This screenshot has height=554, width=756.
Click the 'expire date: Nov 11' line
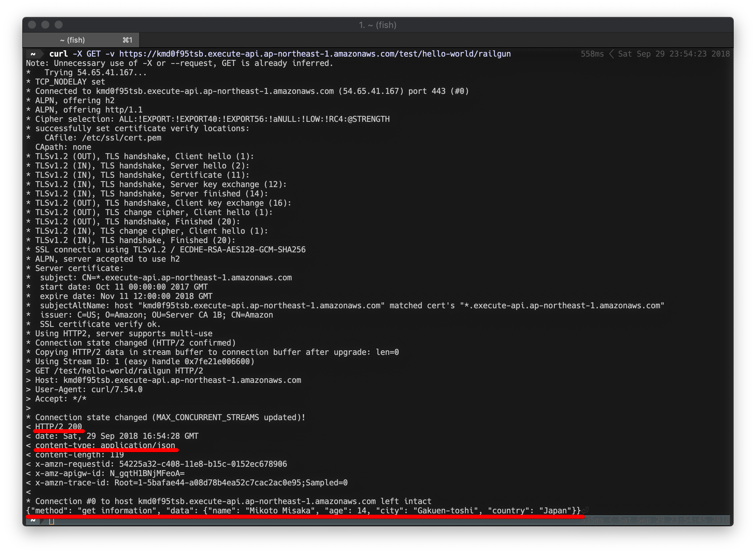[x=120, y=296]
